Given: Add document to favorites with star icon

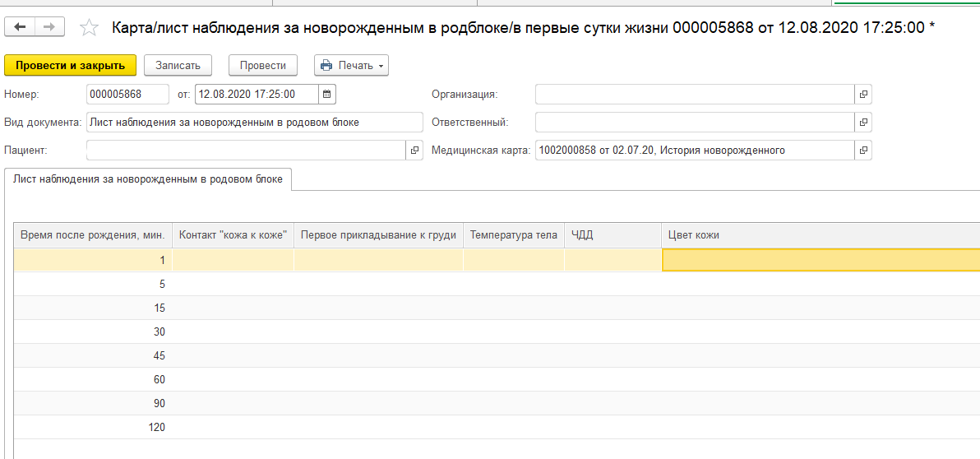Looking at the screenshot, I should 89,28.
